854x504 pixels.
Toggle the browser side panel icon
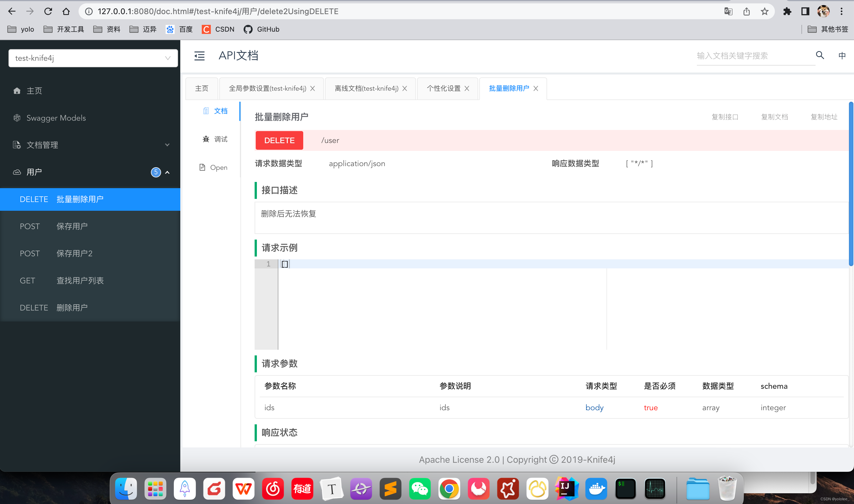[x=805, y=11]
